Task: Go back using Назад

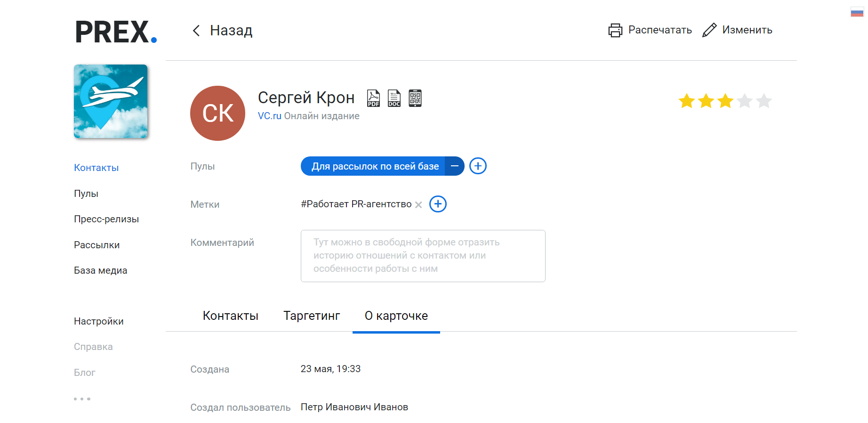Action: (x=222, y=31)
